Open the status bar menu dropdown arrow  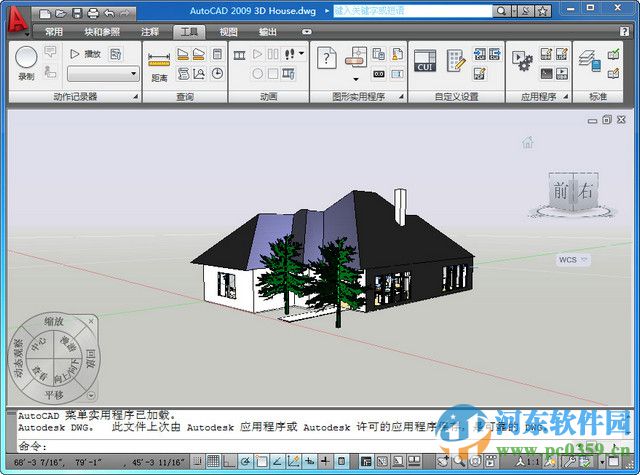click(602, 462)
